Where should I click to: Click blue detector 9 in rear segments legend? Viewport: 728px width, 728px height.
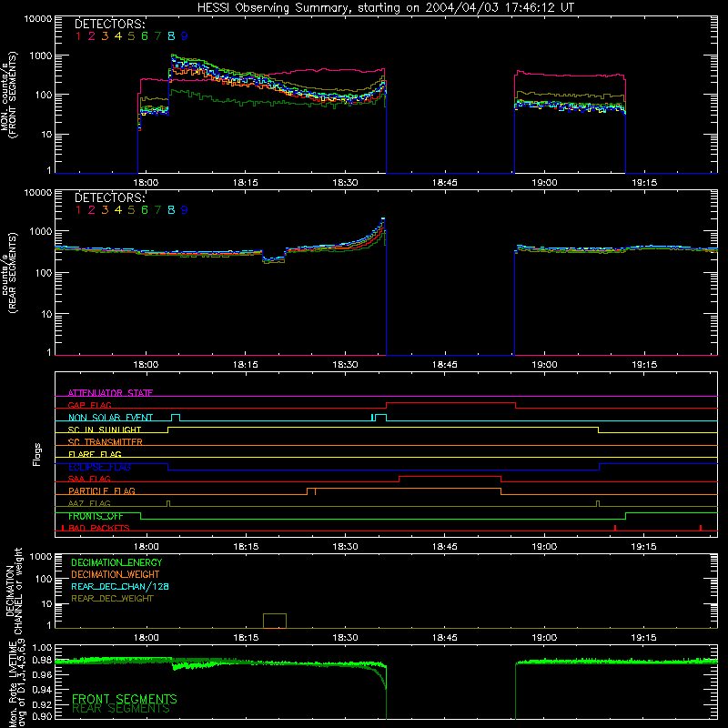click(185, 210)
